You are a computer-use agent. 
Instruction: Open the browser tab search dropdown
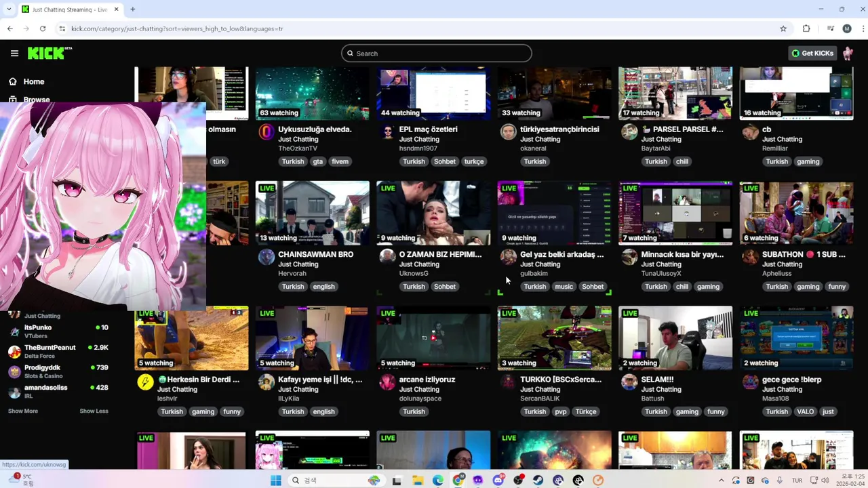(7, 9)
